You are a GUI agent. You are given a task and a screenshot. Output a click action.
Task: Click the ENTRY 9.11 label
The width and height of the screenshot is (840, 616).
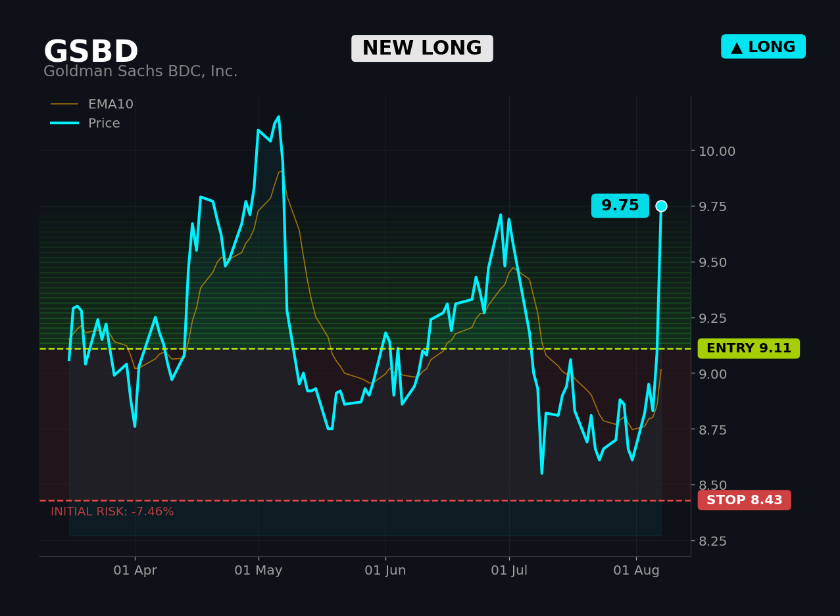tap(749, 348)
